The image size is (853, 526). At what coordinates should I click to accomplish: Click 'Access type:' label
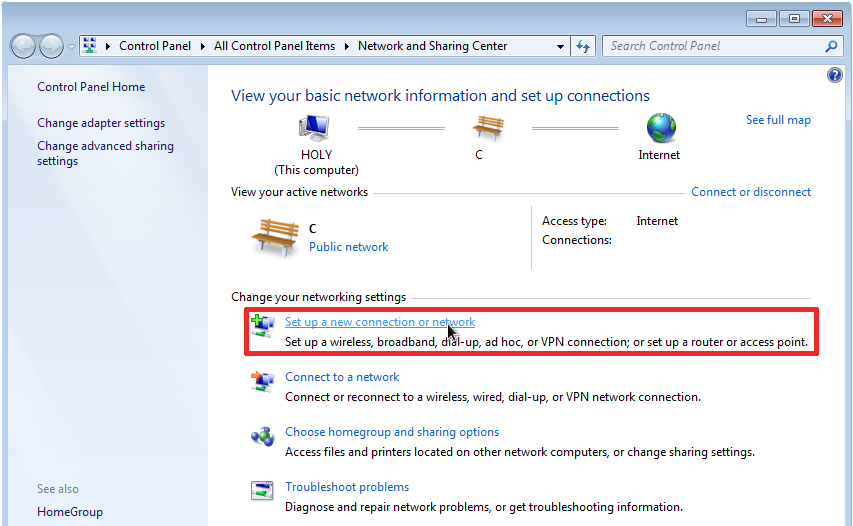pos(574,221)
